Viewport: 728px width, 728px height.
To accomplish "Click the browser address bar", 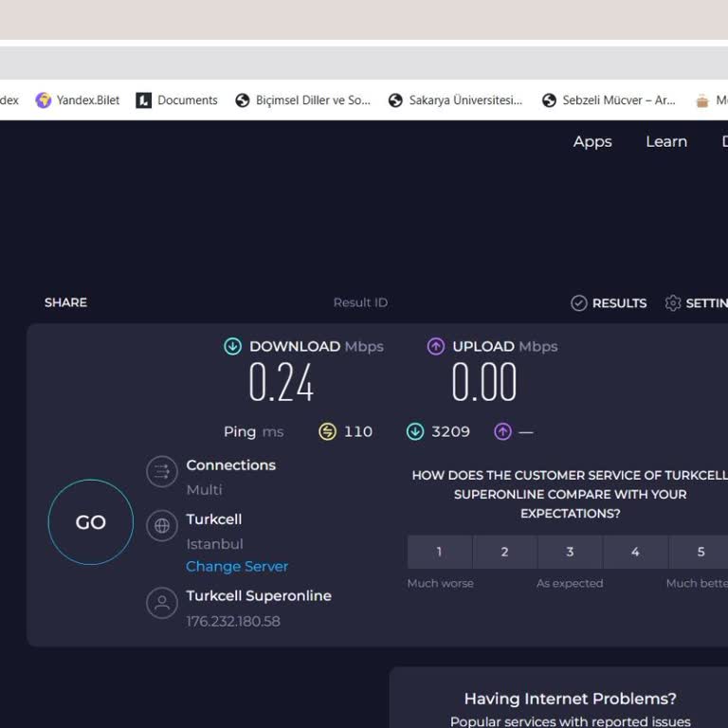I will coord(364,63).
